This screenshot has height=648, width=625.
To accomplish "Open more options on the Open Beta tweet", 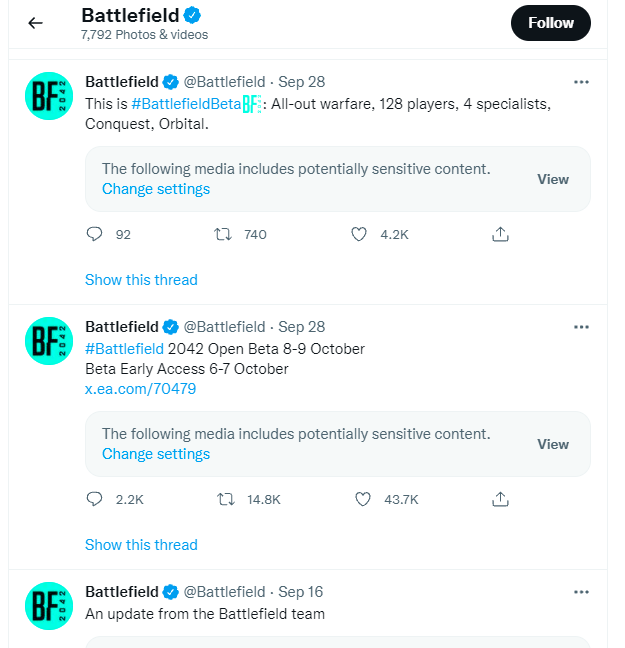I will (x=581, y=327).
